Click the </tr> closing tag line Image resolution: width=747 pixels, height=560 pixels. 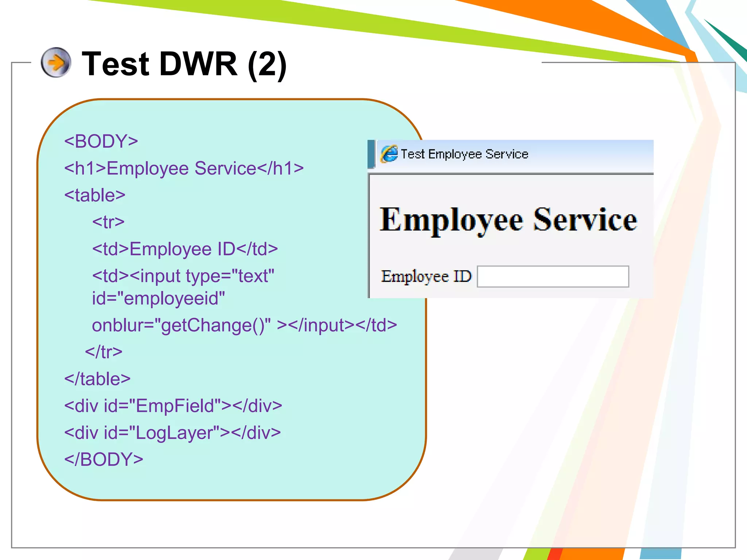[104, 352]
